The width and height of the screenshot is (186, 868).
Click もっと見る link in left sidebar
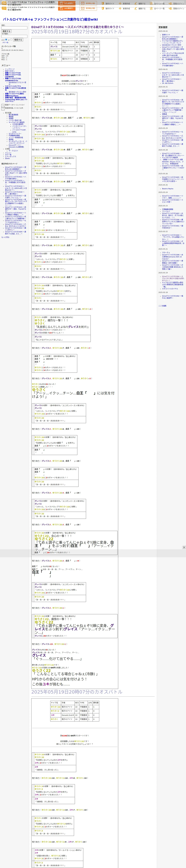(5, 237)
